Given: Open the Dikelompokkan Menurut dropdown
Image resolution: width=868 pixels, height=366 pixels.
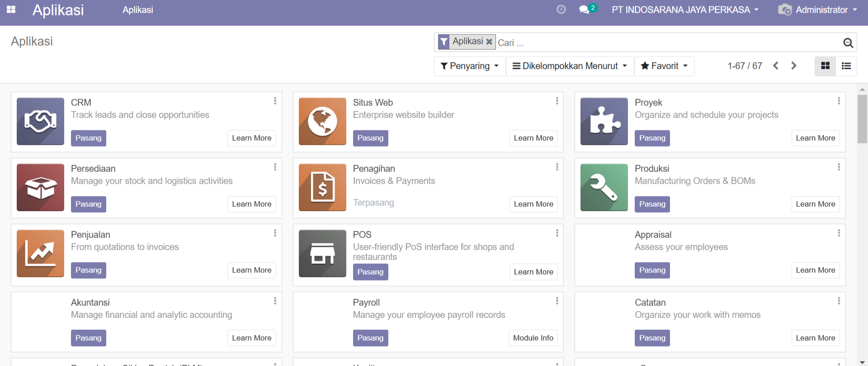Looking at the screenshot, I should point(570,66).
